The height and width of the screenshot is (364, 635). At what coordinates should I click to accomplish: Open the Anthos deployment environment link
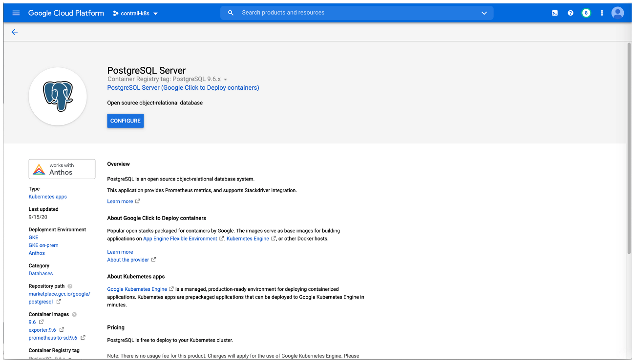[37, 253]
